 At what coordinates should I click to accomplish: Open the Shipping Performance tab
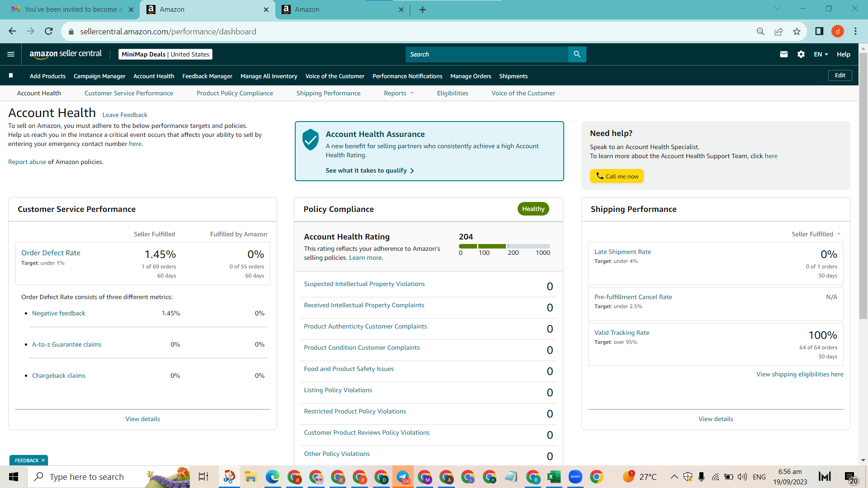click(329, 93)
